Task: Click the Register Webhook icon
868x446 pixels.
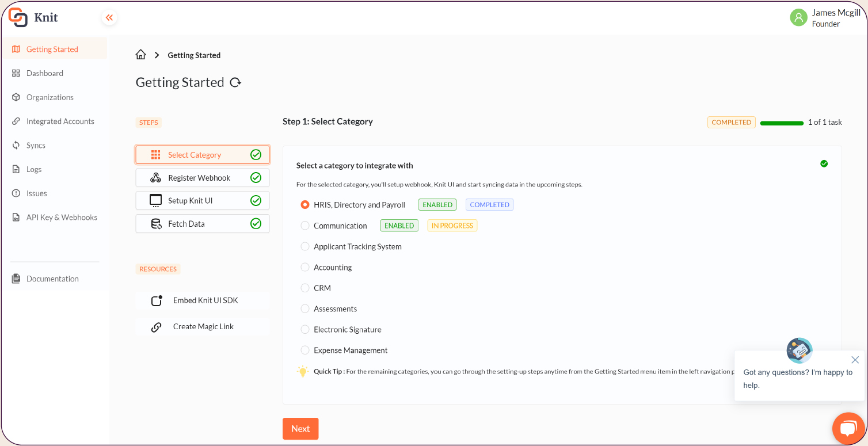Action: click(x=155, y=178)
